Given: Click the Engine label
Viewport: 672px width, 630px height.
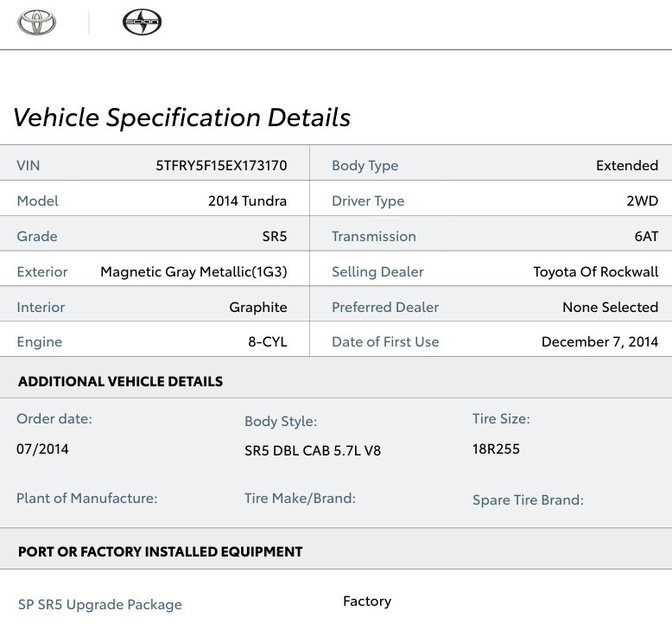Looking at the screenshot, I should coord(40,342).
